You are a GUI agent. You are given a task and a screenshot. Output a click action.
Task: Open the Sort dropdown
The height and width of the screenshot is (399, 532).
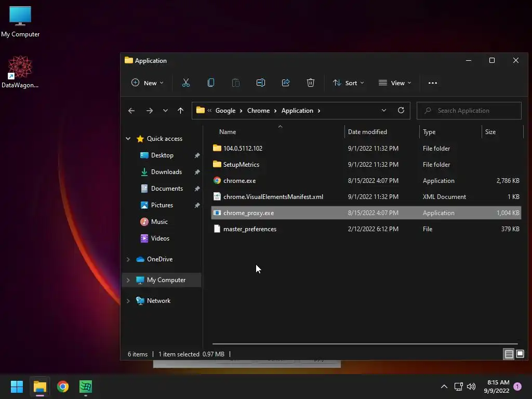[x=349, y=83]
